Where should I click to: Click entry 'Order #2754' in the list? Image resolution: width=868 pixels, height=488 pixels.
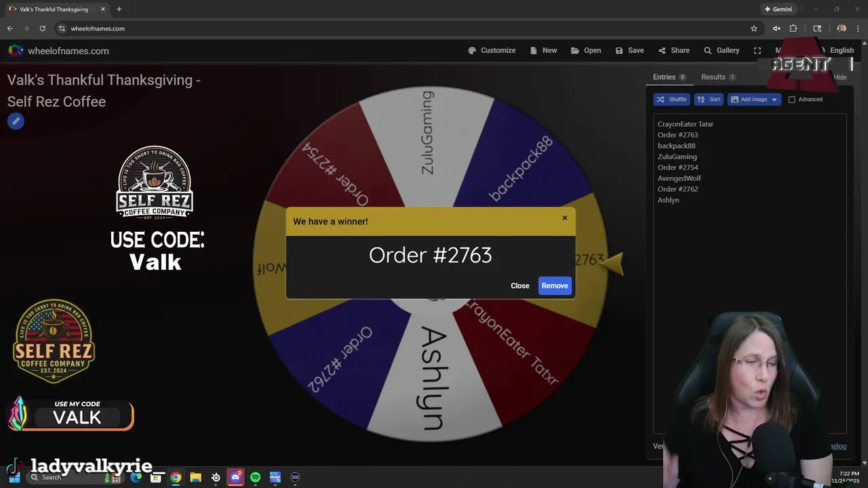[x=677, y=167]
